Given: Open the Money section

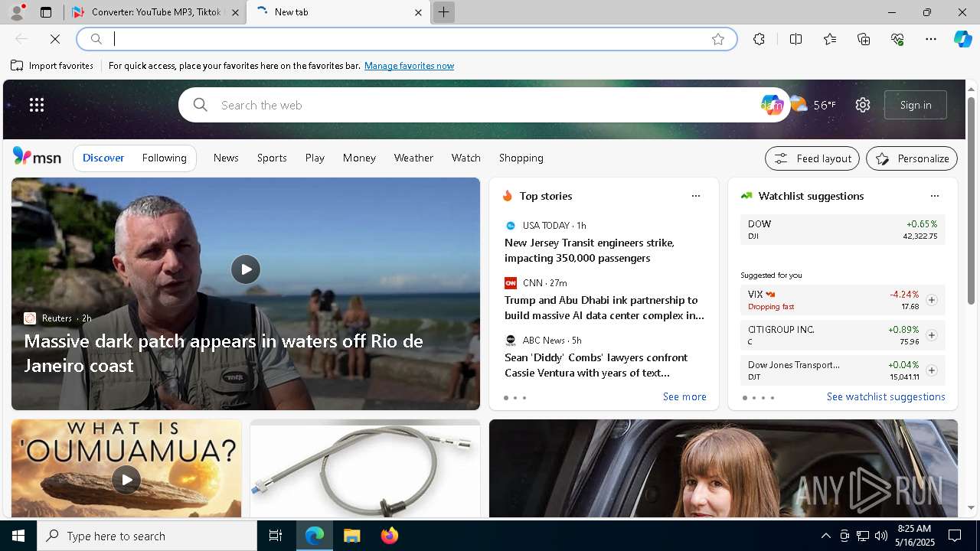Looking at the screenshot, I should (x=359, y=158).
